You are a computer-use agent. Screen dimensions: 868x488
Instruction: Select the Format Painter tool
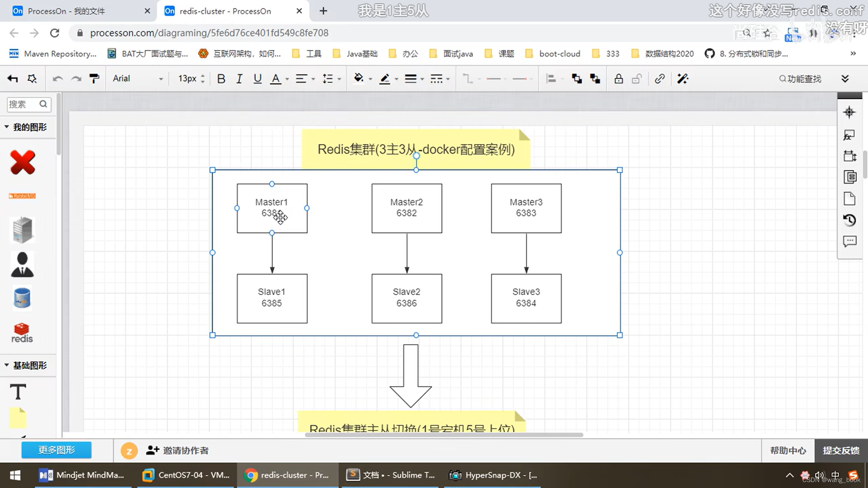[94, 79]
